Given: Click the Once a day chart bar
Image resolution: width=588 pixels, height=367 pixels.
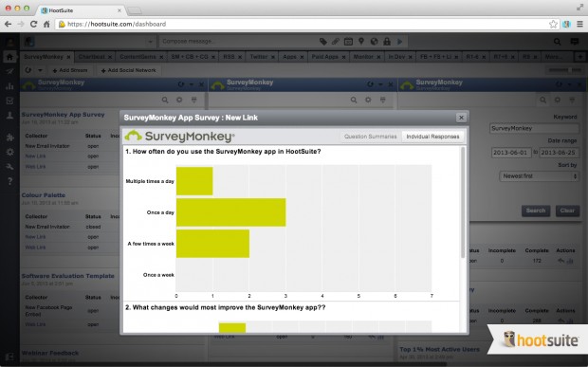Looking at the screenshot, I should pos(231,212).
